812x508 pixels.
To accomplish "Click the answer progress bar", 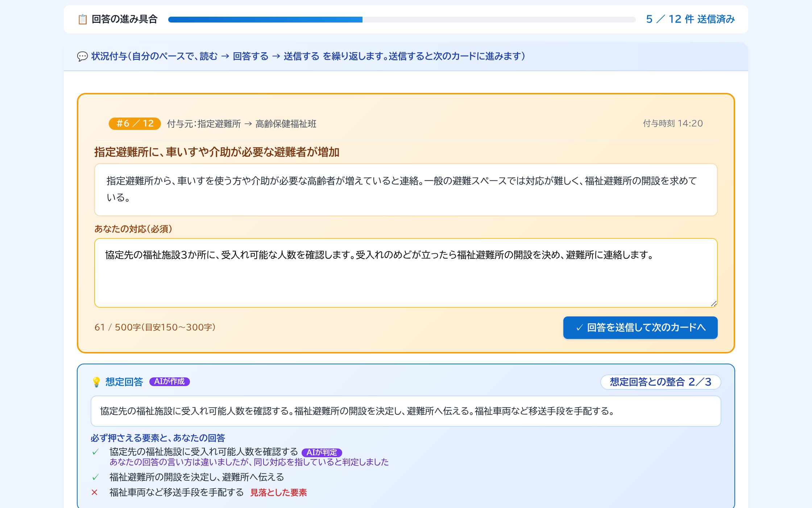I will click(x=402, y=20).
